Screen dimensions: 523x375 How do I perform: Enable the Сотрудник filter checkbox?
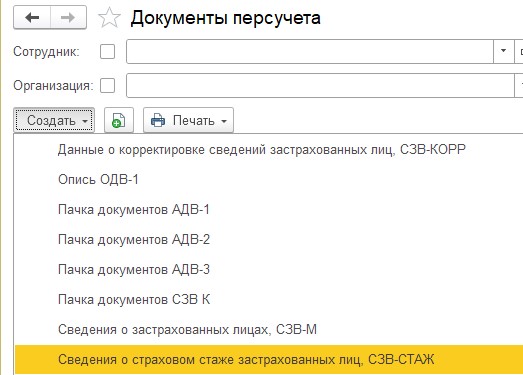(107, 52)
